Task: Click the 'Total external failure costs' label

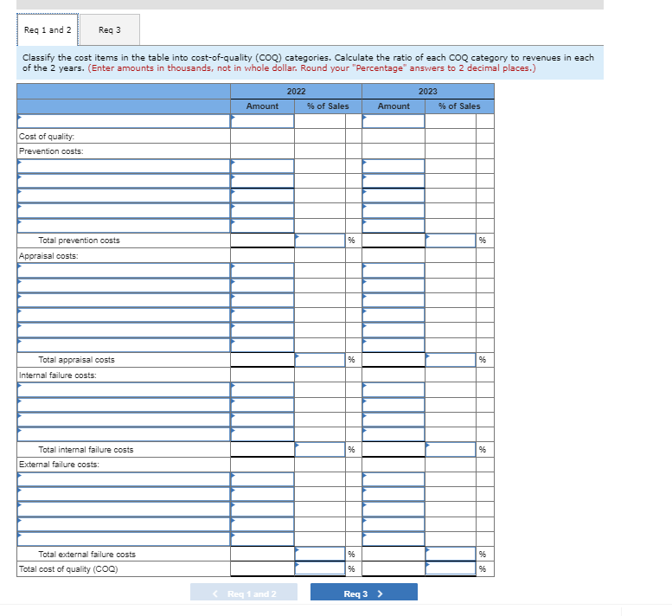Action: tap(86, 555)
